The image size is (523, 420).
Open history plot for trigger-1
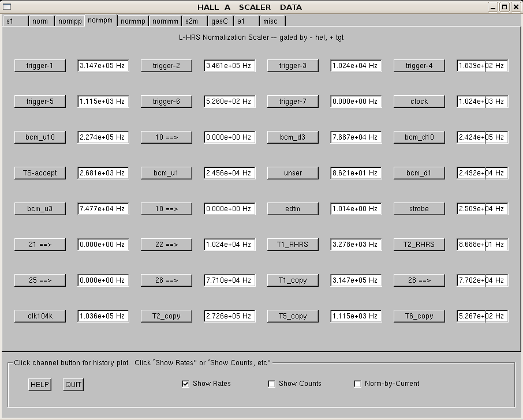coord(40,66)
